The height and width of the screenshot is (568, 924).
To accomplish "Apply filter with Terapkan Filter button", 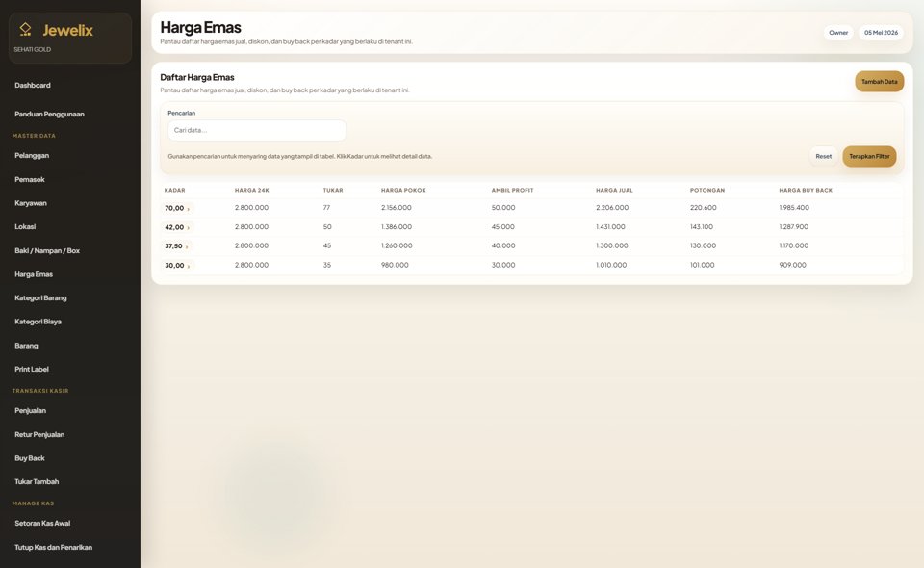I will click(x=869, y=156).
